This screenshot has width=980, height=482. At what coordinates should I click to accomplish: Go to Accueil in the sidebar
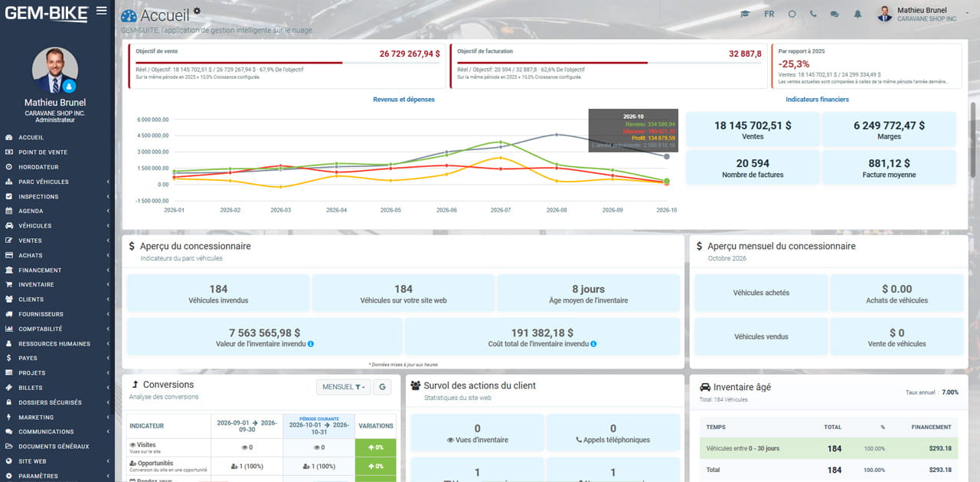coord(31,137)
